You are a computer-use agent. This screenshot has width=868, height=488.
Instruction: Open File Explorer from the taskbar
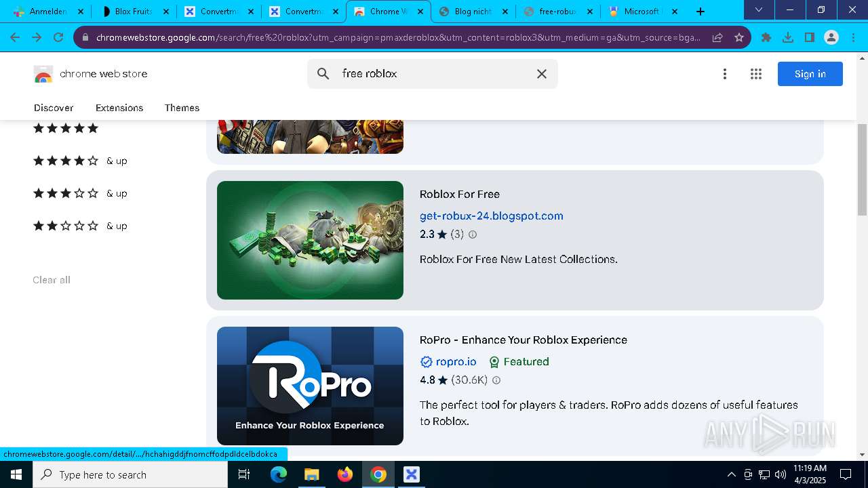pyautogui.click(x=311, y=474)
